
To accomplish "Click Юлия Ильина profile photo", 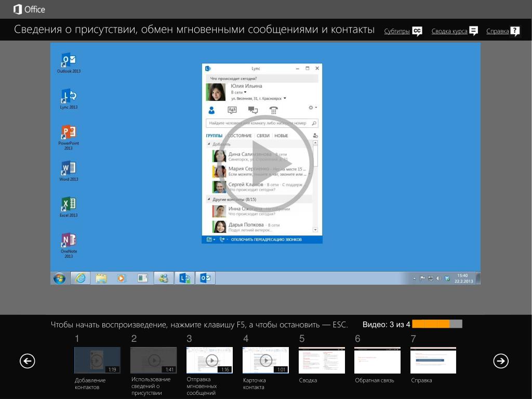I will [216, 92].
